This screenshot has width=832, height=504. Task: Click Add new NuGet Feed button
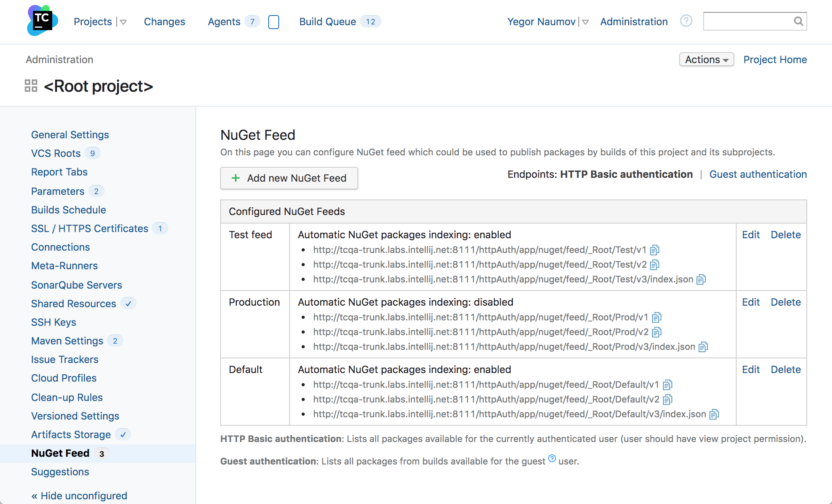290,178
